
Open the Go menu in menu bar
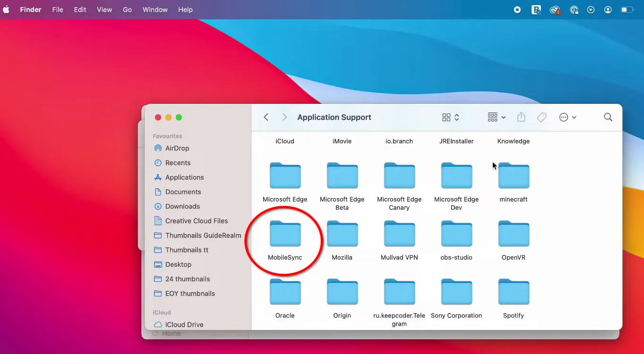(127, 9)
